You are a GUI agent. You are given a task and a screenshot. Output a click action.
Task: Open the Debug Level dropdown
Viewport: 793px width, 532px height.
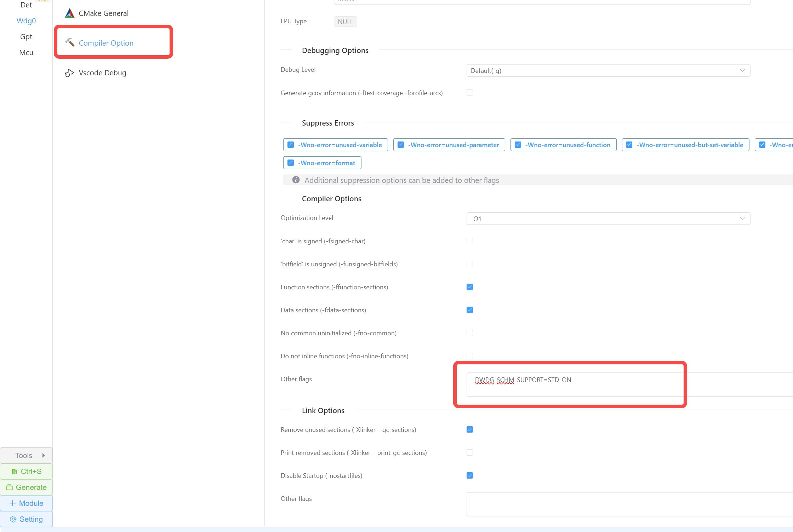click(x=608, y=70)
